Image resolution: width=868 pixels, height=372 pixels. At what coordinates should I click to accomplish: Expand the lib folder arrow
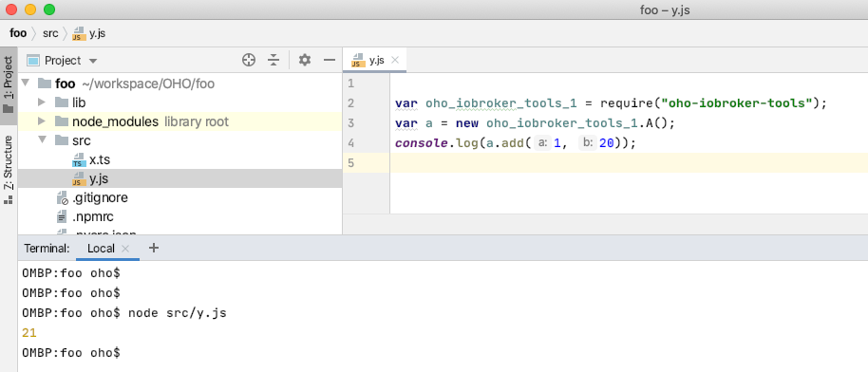(x=42, y=102)
